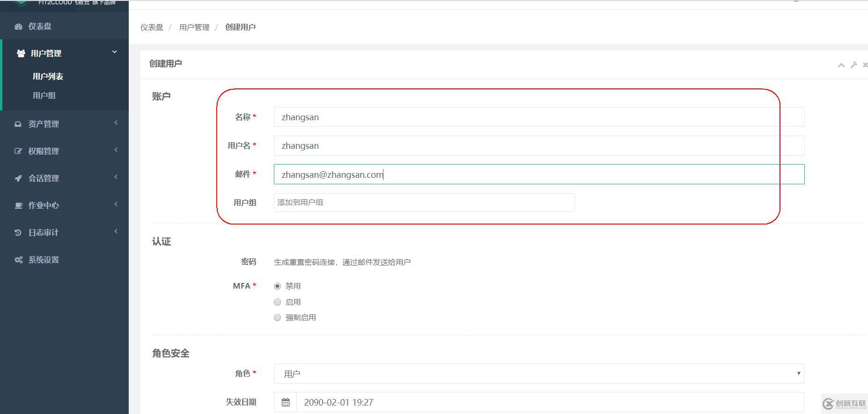This screenshot has height=414, width=868.
Task: Click the 用户名 input field
Action: click(x=539, y=146)
